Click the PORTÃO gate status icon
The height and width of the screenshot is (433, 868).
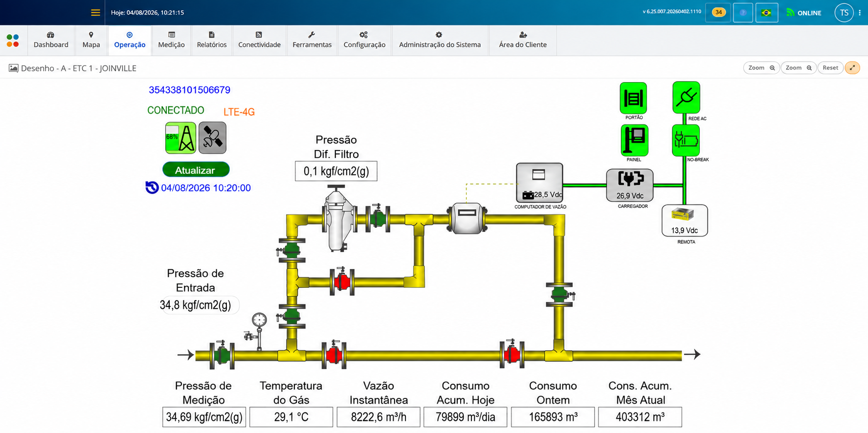[x=633, y=98]
